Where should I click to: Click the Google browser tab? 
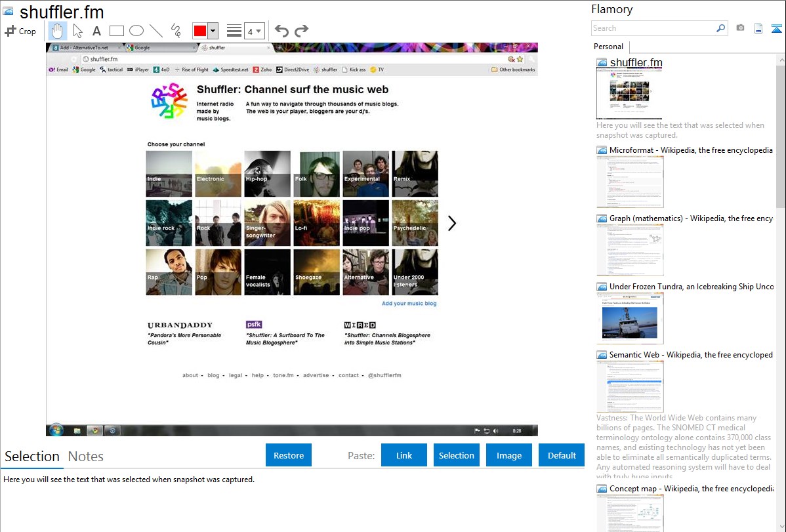[x=160, y=48]
